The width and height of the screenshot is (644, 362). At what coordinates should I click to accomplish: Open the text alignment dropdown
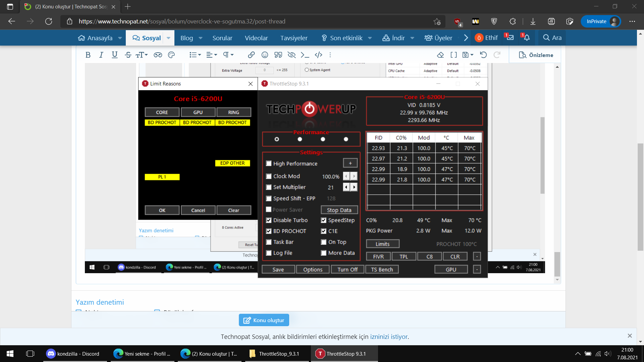[x=211, y=55]
